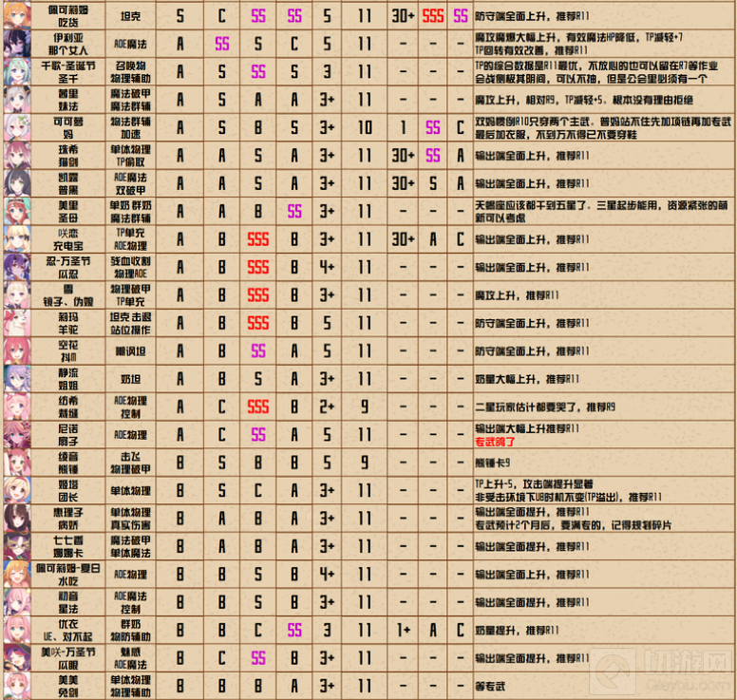Click the 物法群辅 加速 role cell
The width and height of the screenshot is (737, 700).
[x=131, y=128]
